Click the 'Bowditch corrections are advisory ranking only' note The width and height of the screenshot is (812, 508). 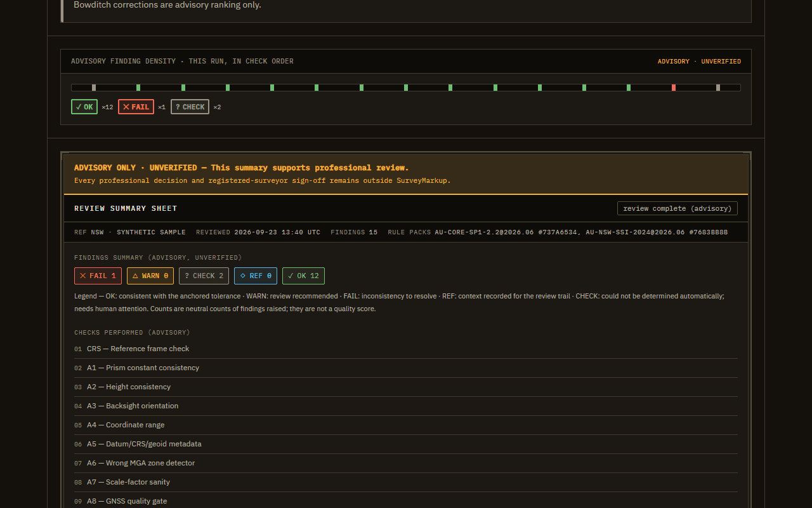[x=167, y=5]
